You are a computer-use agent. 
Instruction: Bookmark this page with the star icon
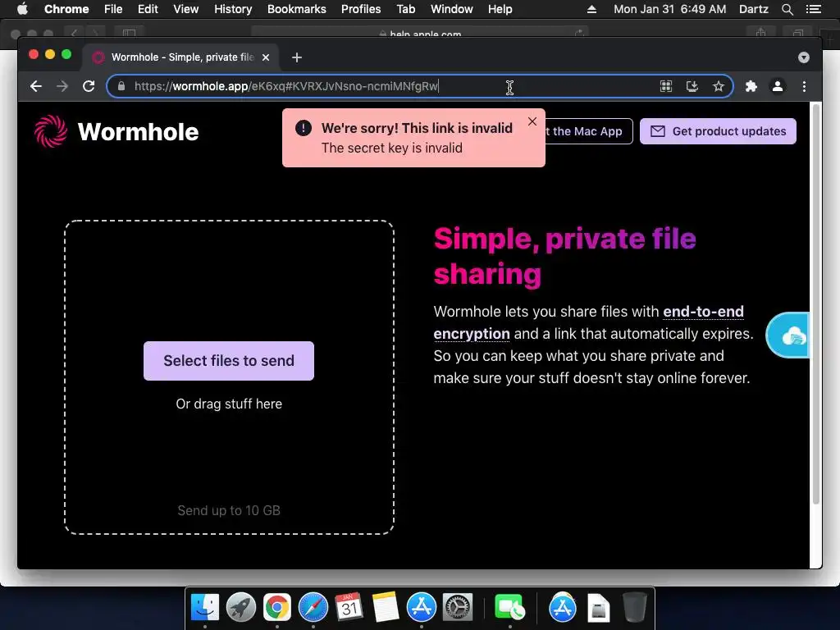719,86
